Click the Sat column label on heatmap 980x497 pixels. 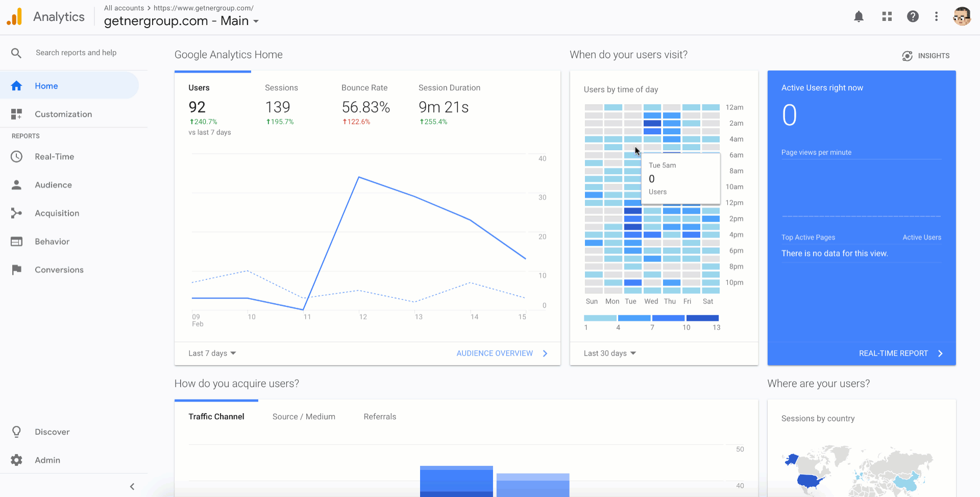tap(708, 301)
